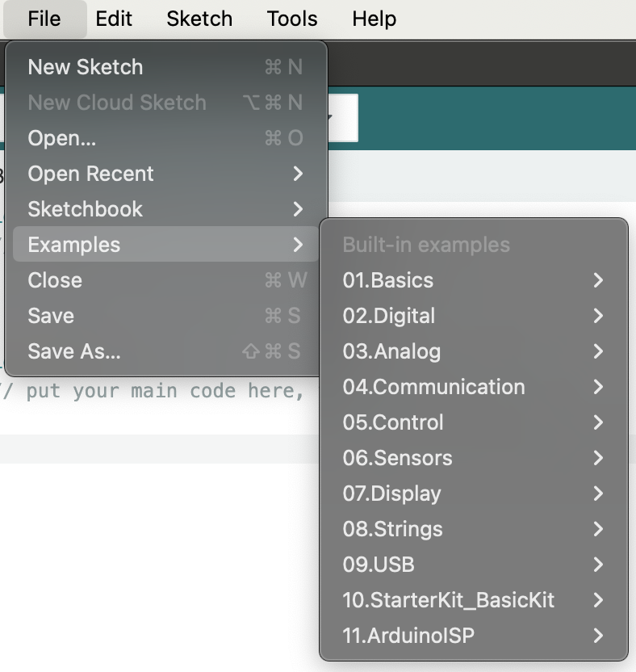
Task: Expand the Open Recent submenu
Action: coord(165,174)
